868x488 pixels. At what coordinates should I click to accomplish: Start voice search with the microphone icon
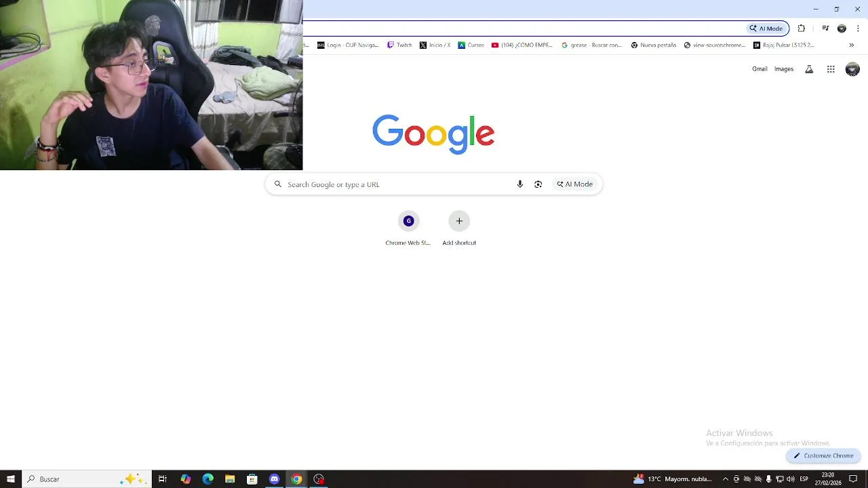click(x=520, y=184)
